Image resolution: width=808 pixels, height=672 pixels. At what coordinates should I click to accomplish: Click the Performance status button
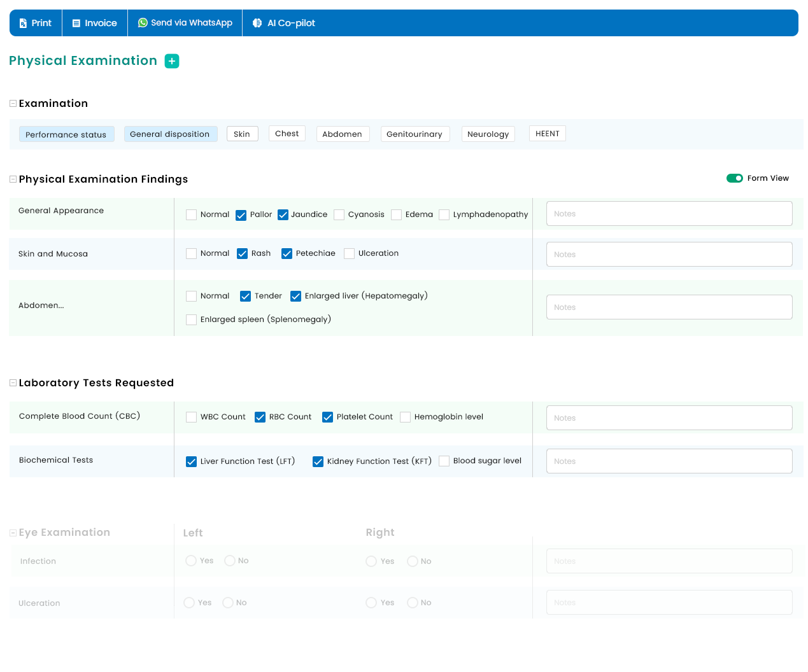[x=66, y=134]
